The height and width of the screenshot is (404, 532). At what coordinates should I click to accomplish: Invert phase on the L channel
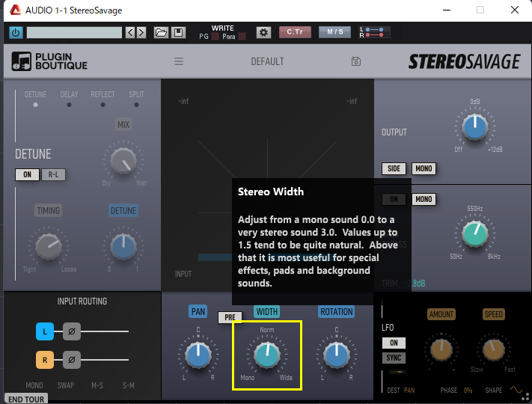[x=72, y=331]
